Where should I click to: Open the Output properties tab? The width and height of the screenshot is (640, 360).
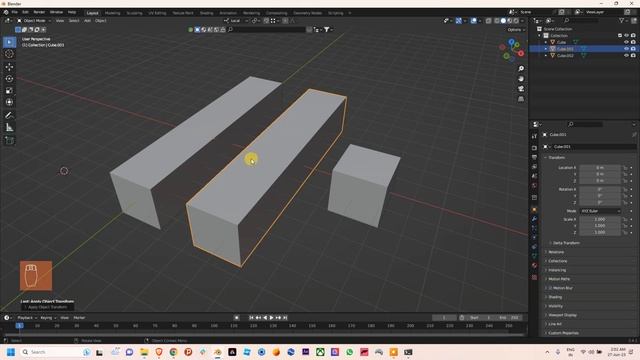(534, 157)
